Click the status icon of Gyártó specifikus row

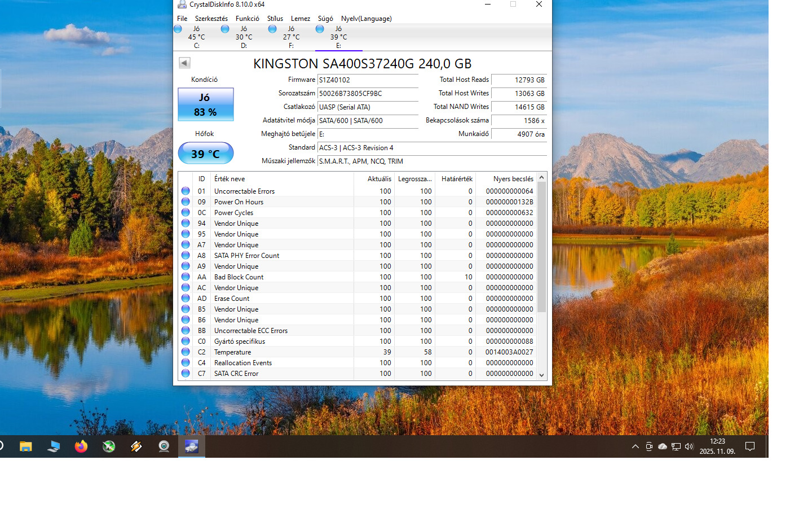point(186,341)
